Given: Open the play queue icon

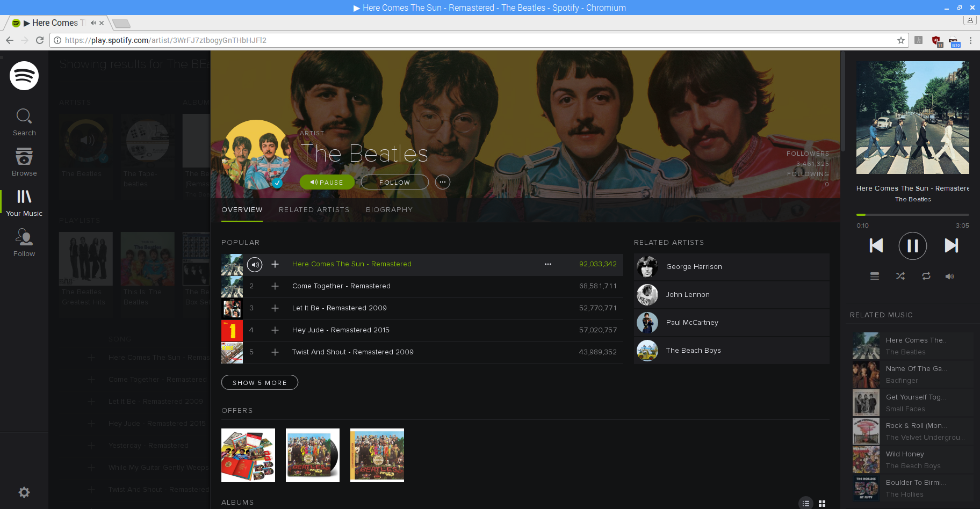Looking at the screenshot, I should coord(875,276).
